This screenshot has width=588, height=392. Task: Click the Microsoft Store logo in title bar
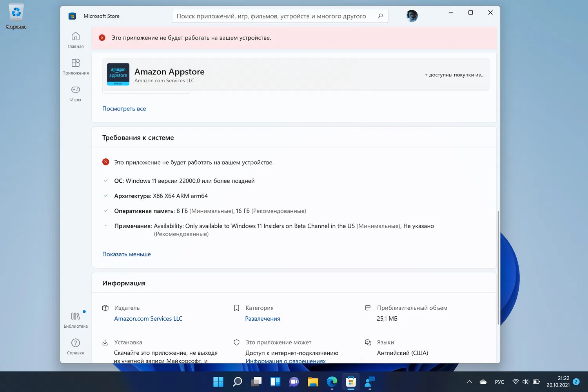tap(72, 16)
